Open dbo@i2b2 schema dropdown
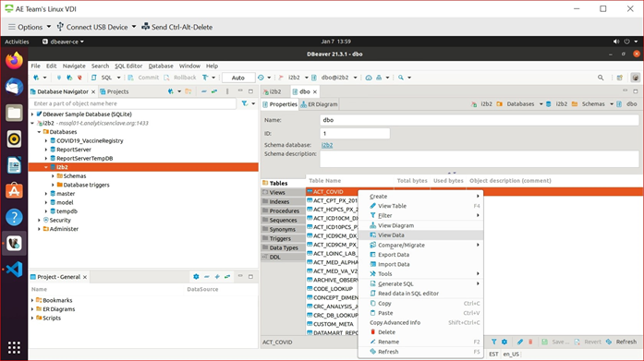Screen dimensions: 644x361 [x=356, y=78]
